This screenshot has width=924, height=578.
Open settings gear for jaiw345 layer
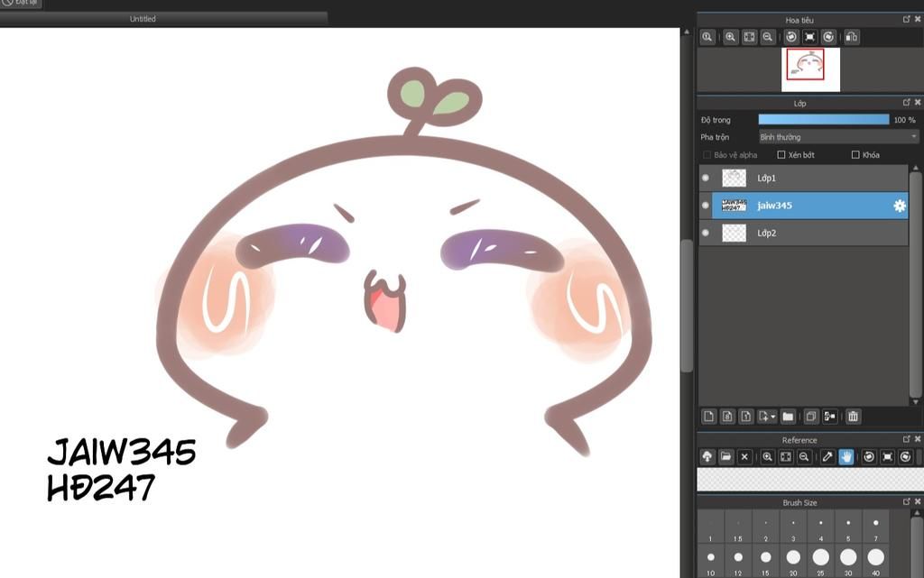click(900, 206)
